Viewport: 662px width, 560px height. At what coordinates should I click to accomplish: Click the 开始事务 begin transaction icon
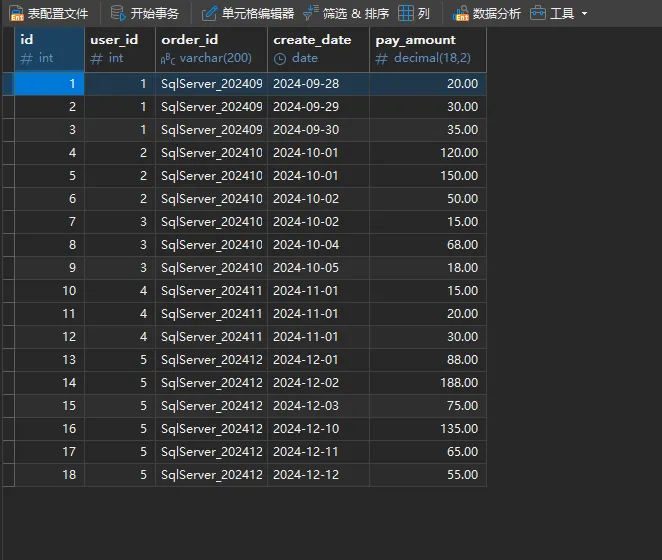117,14
